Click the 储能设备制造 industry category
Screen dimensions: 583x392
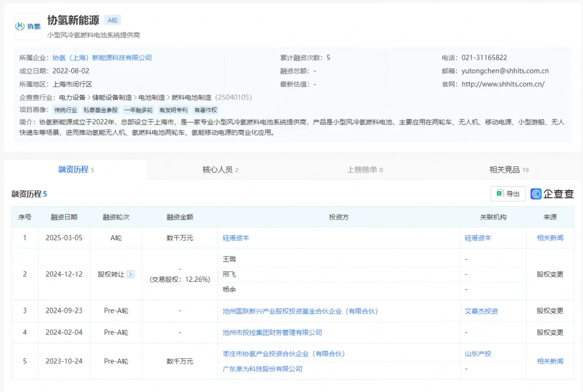click(112, 97)
